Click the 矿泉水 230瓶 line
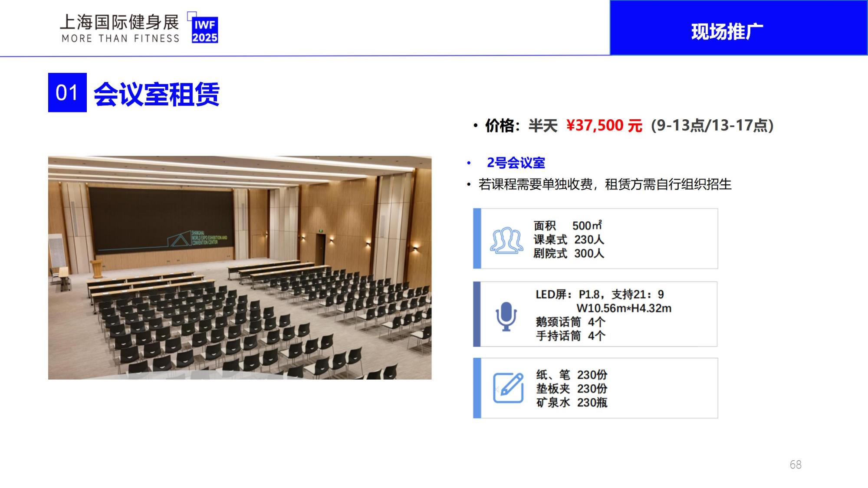This screenshot has height=488, width=868. coord(572,403)
